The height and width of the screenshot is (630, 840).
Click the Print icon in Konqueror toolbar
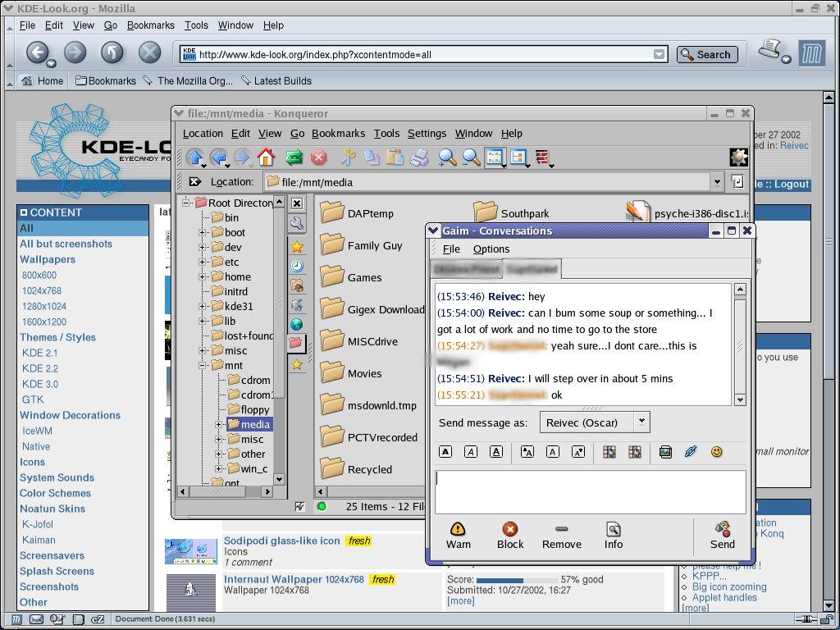419,157
